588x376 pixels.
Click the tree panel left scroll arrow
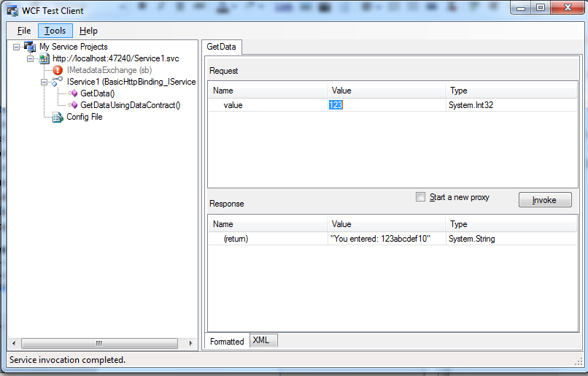(x=14, y=343)
